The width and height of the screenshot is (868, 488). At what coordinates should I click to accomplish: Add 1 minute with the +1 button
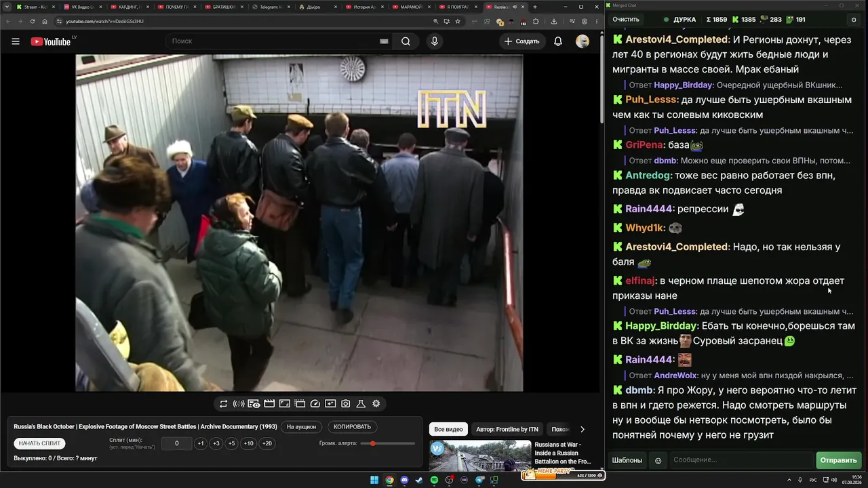pos(201,443)
